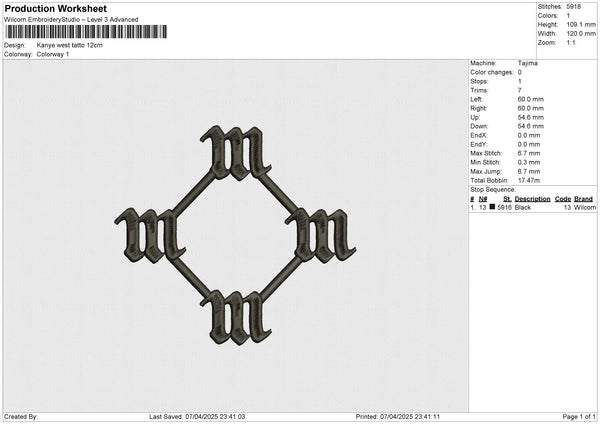Image resolution: width=600 pixels, height=424 pixels.
Task: Click the 'Brand' column header
Action: coord(583,199)
